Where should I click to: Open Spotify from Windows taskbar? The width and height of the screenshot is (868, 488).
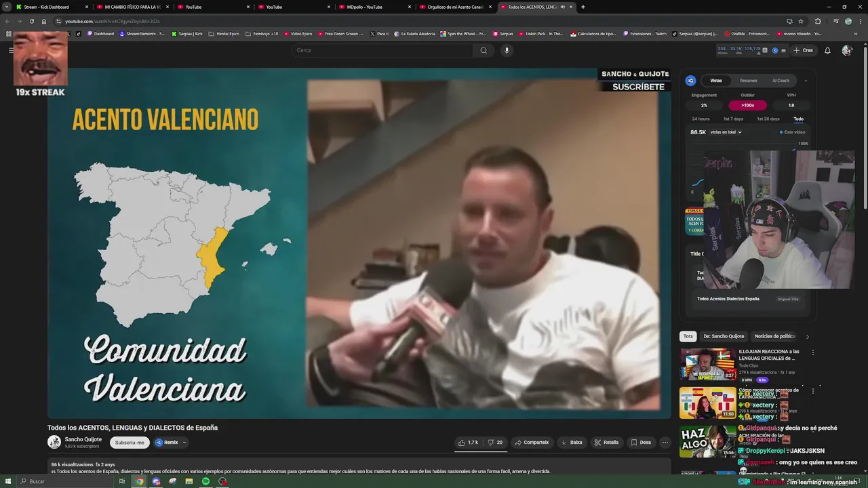coord(205,481)
